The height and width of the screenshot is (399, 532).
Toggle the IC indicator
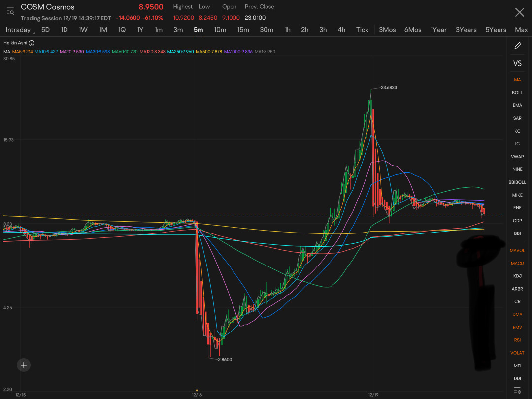click(517, 144)
